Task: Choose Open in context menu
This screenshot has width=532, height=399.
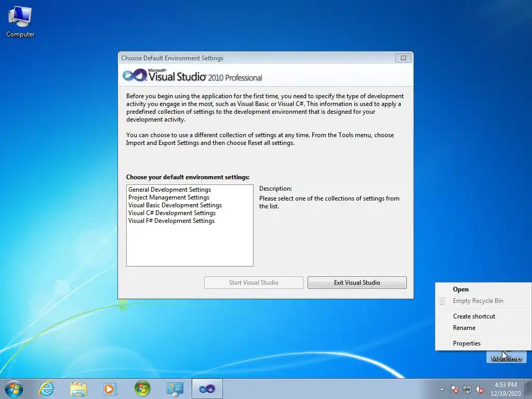Action: (484, 289)
